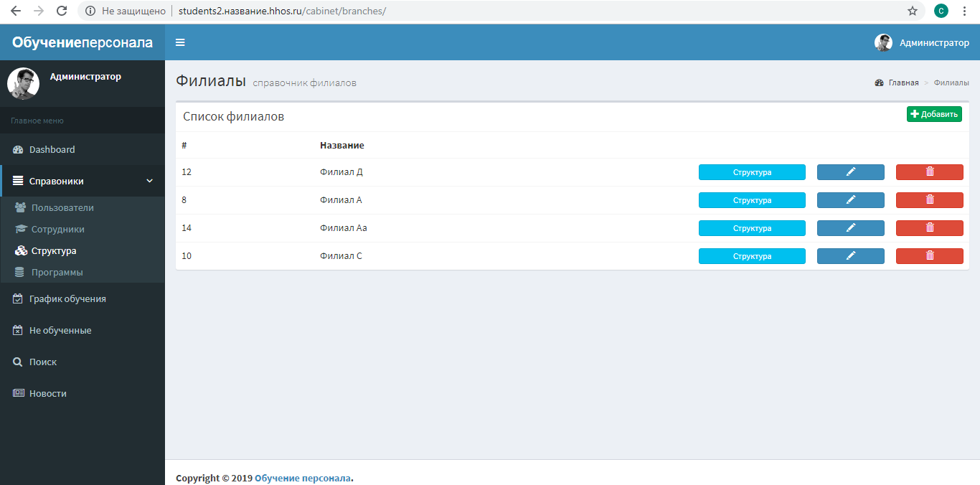Viewport: 980px width, 485px height.
Task: Click the График обучения calendar icon
Action: pyautogui.click(x=18, y=299)
